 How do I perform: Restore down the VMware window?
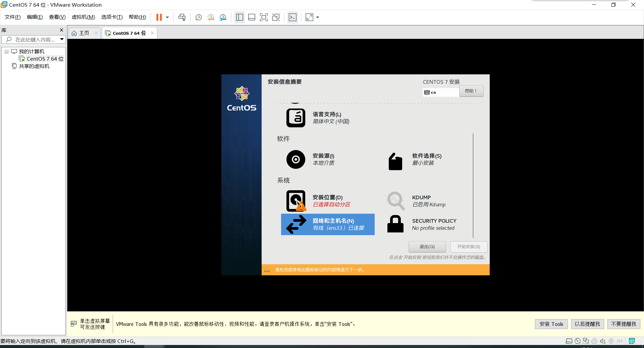pyautogui.click(x=613, y=5)
